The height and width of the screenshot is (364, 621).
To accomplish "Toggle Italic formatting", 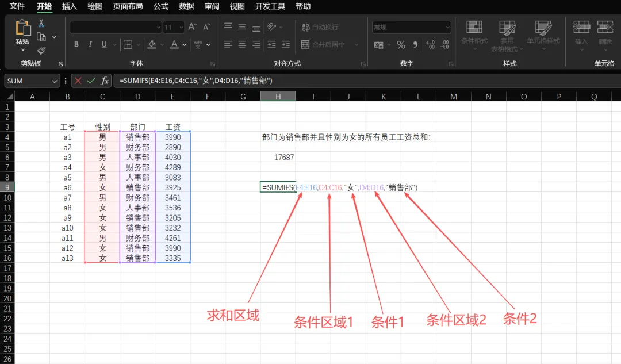I will pos(90,44).
